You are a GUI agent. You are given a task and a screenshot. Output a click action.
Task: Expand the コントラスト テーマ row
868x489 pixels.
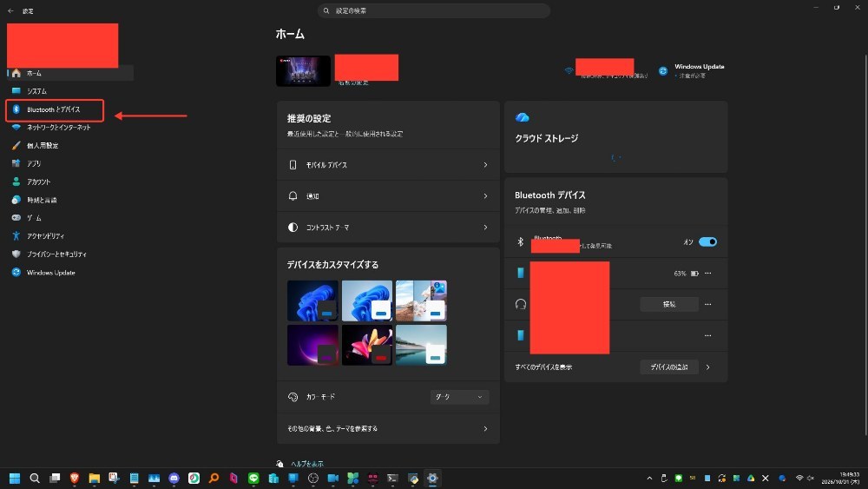click(388, 227)
